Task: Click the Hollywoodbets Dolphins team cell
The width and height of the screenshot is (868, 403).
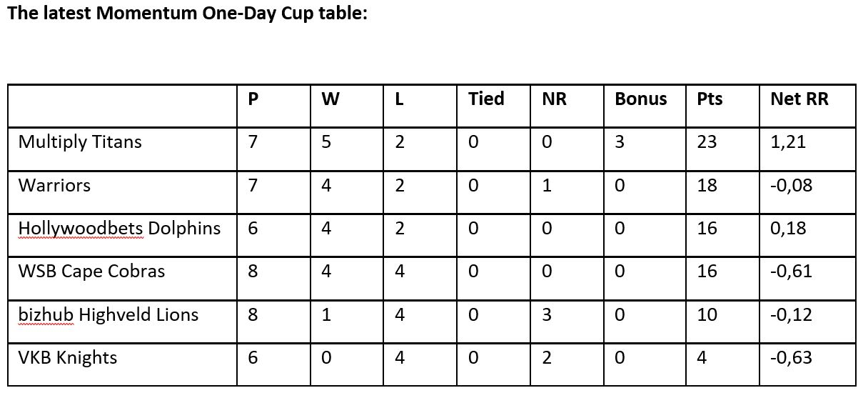Action: pyautogui.click(x=122, y=235)
